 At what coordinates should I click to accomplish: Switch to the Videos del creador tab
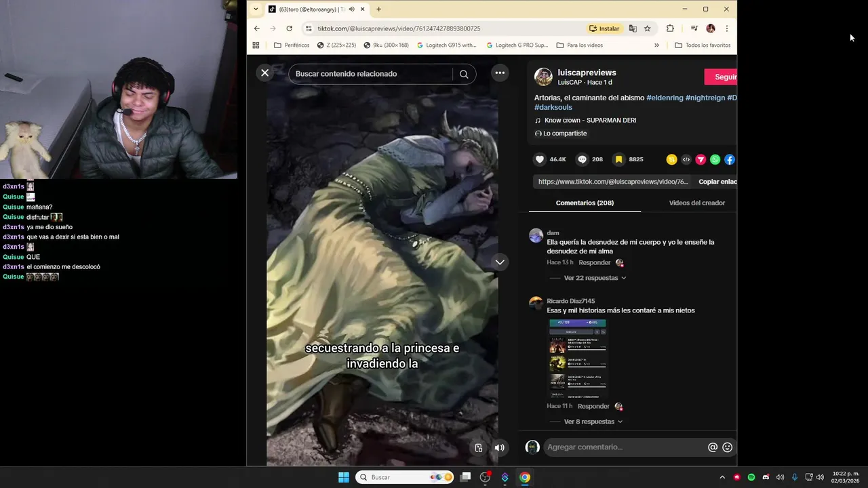696,203
